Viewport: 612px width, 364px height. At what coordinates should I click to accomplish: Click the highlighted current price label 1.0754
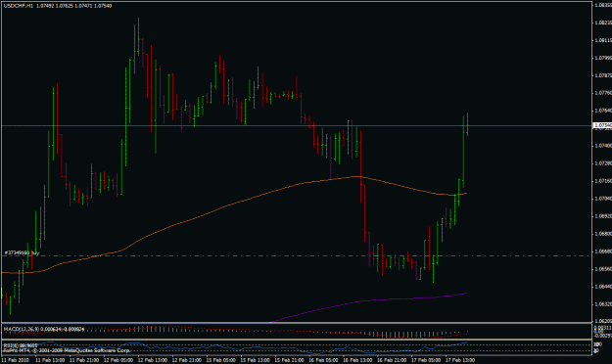(602, 125)
